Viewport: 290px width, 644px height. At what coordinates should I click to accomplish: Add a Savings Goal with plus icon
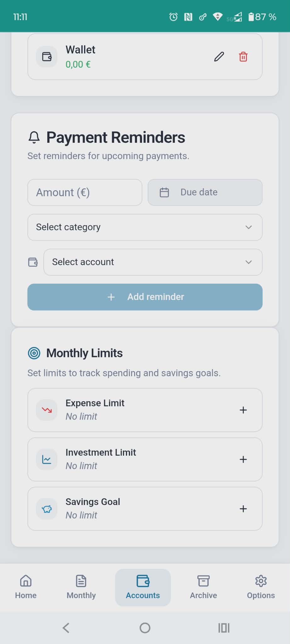click(x=243, y=509)
